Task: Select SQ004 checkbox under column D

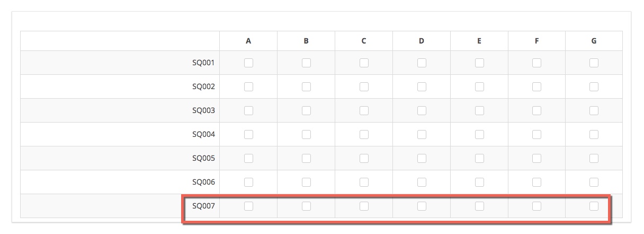Action: pyautogui.click(x=422, y=134)
